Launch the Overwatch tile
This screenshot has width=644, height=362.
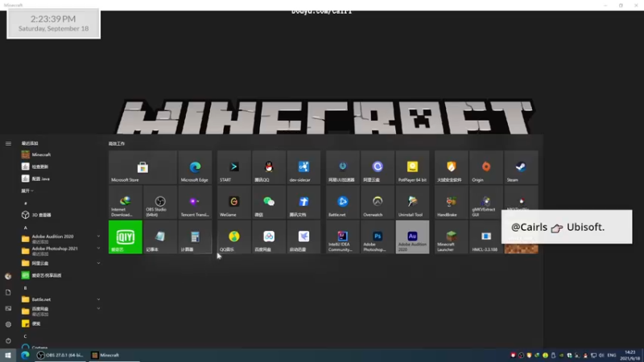coord(378,202)
